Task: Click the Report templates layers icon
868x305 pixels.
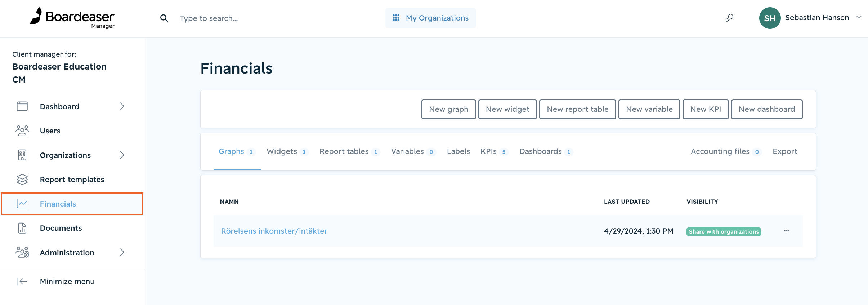Action: (x=22, y=179)
